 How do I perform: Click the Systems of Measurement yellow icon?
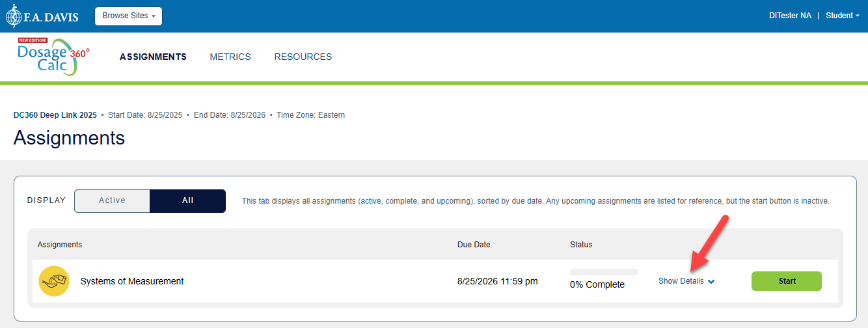pyautogui.click(x=54, y=281)
